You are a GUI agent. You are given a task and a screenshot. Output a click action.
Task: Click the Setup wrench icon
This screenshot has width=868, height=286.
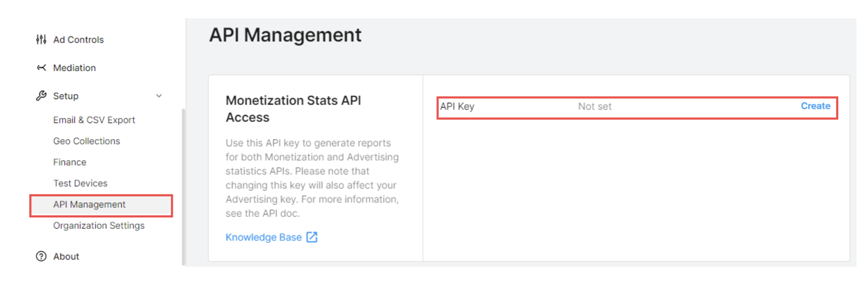(x=41, y=96)
